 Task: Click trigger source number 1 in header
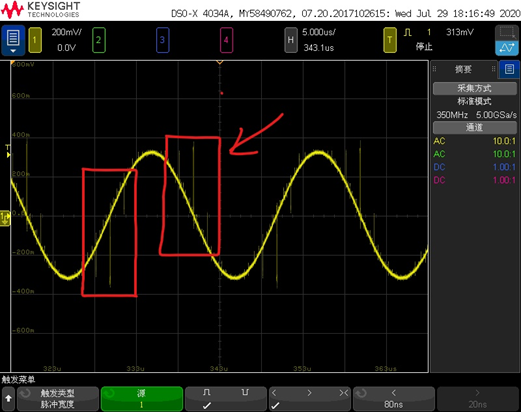[429, 32]
